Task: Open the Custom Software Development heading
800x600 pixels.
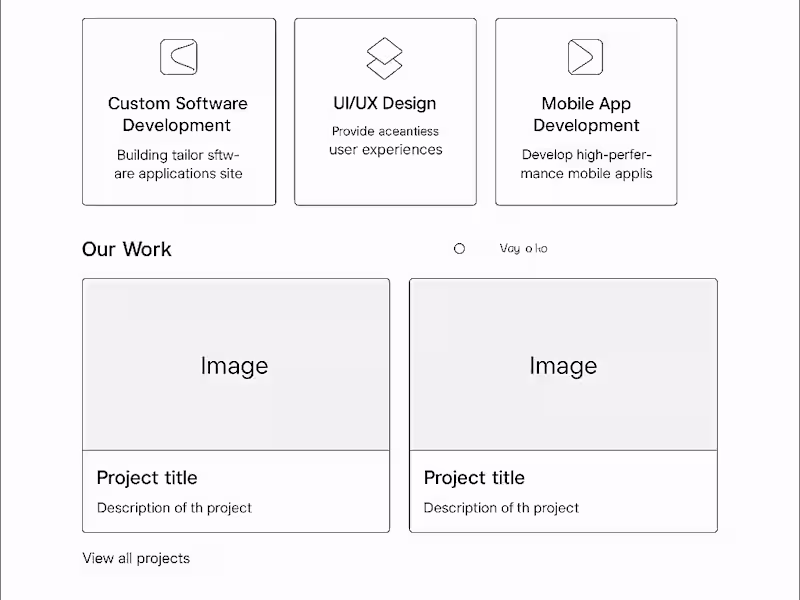Action: [178, 114]
